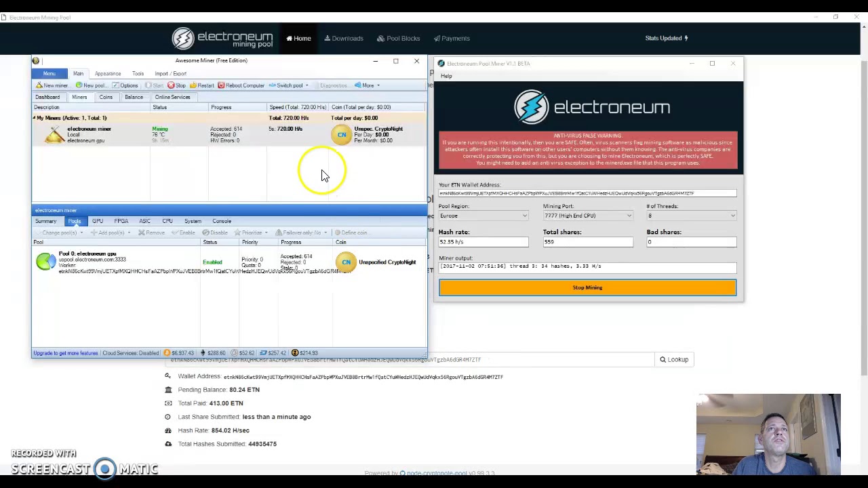This screenshot has height=488, width=868.
Task: Open the Switch pool dropdown
Action: pyautogui.click(x=289, y=85)
